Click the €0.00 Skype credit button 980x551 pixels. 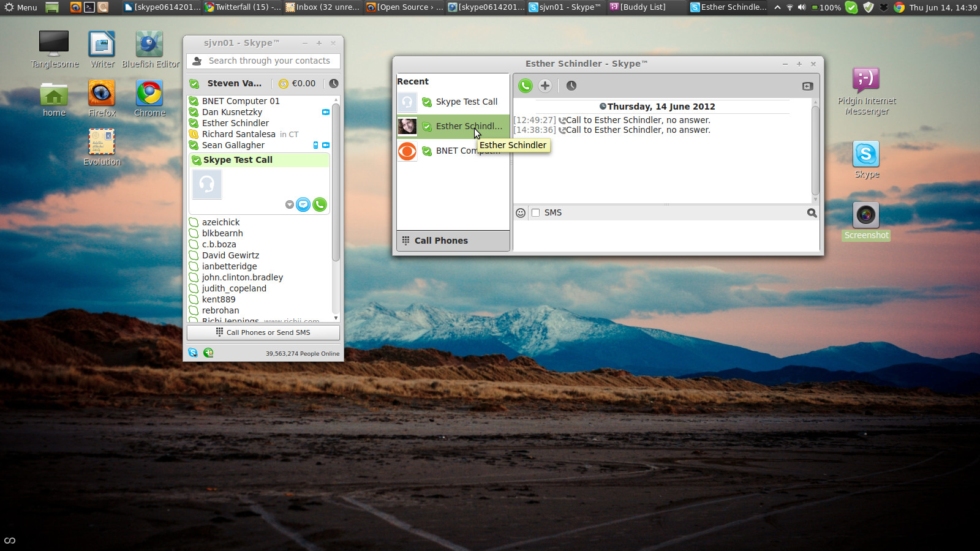point(298,83)
